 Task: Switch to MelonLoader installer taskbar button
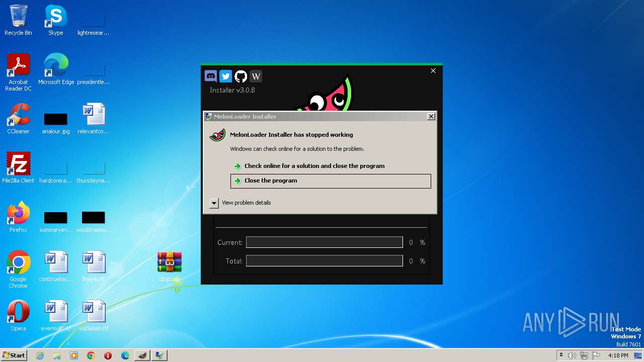143,355
